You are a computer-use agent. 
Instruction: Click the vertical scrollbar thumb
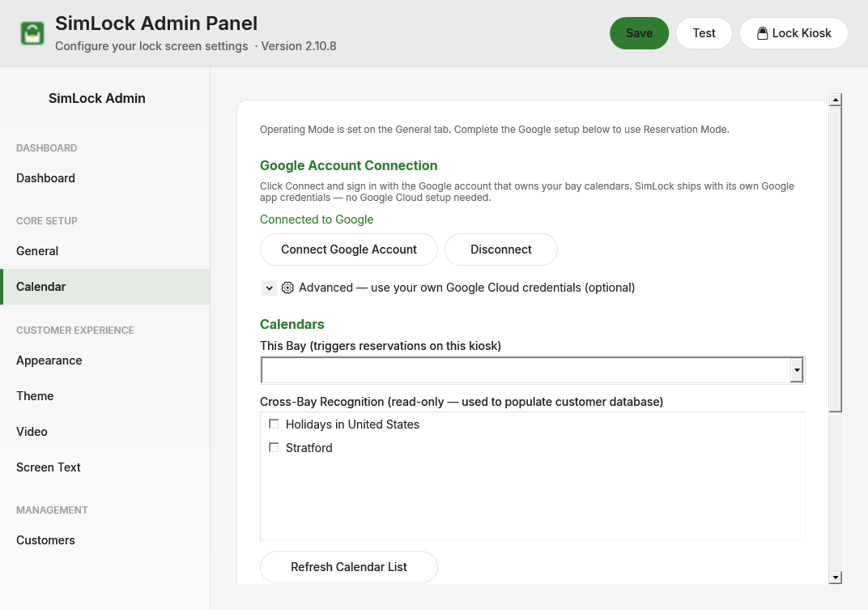pyautogui.click(x=836, y=258)
